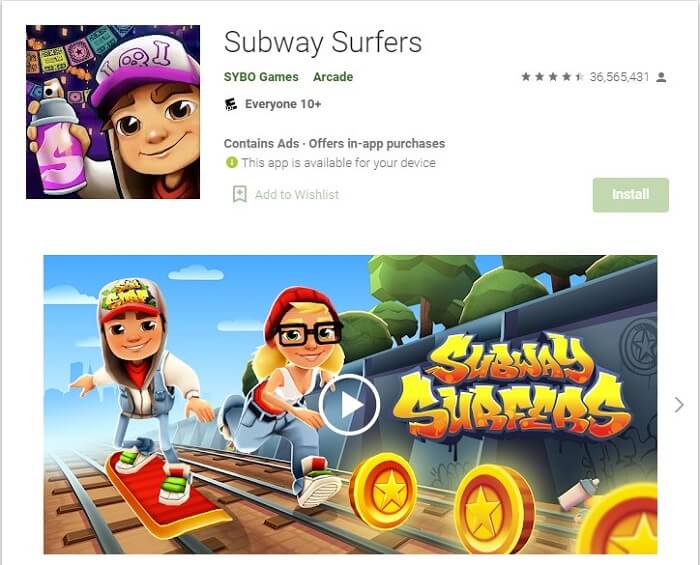Open the SYBO Games developer page
The height and width of the screenshot is (565, 700).
261,77
